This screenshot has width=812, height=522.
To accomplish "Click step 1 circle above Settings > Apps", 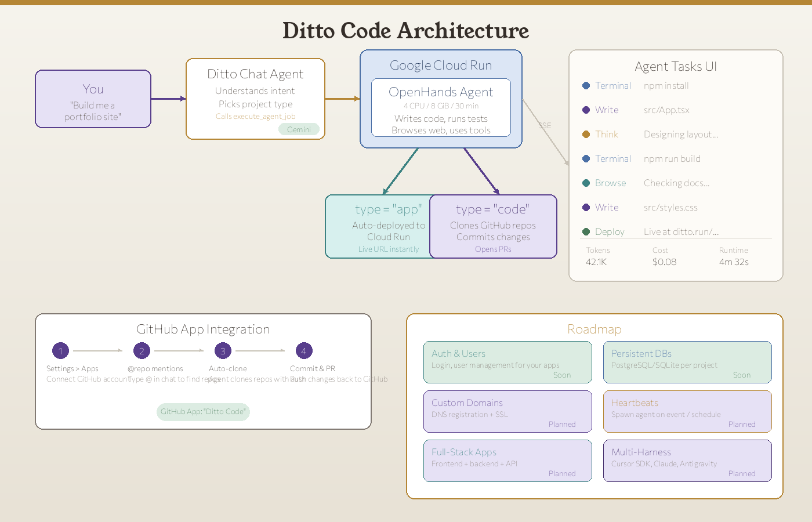I will [x=60, y=351].
